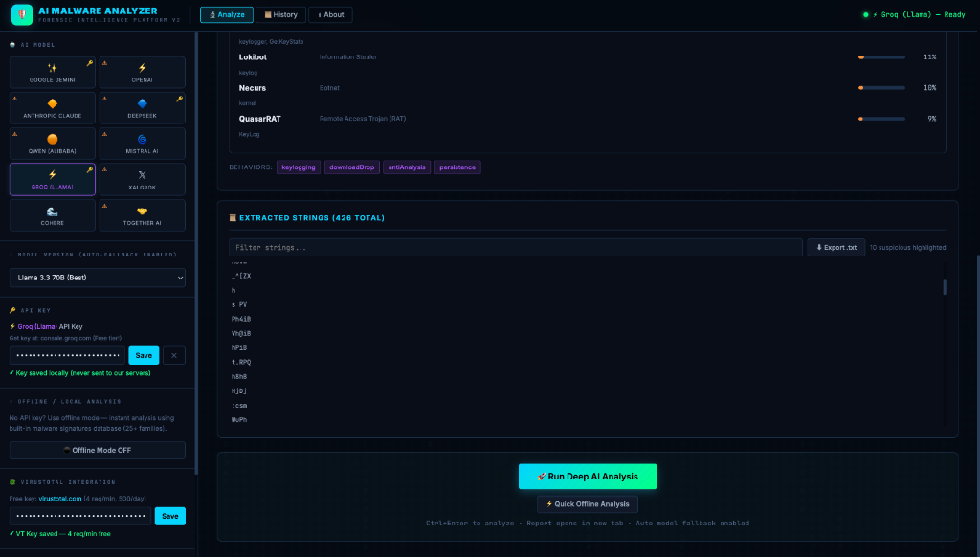The height and width of the screenshot is (557, 980).
Task: Click the VirusTotal key input field
Action: coord(80,516)
